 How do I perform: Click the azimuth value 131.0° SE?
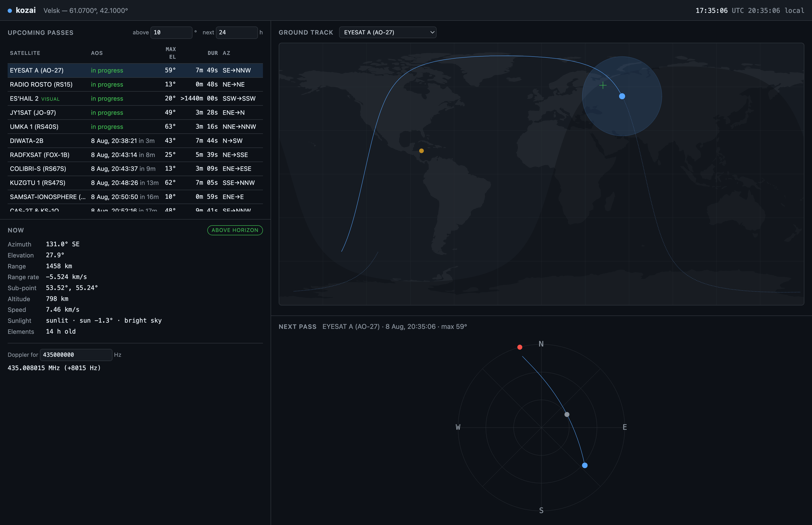tap(63, 244)
